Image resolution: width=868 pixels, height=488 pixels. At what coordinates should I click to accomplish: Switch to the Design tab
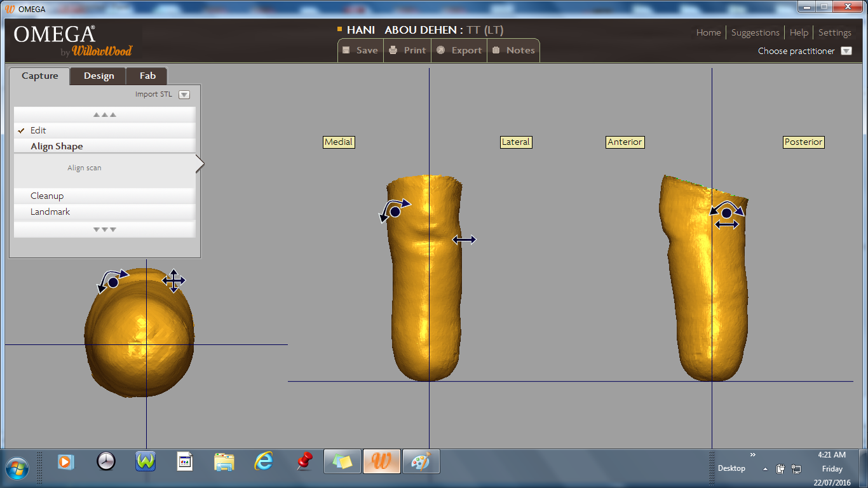pyautogui.click(x=98, y=76)
